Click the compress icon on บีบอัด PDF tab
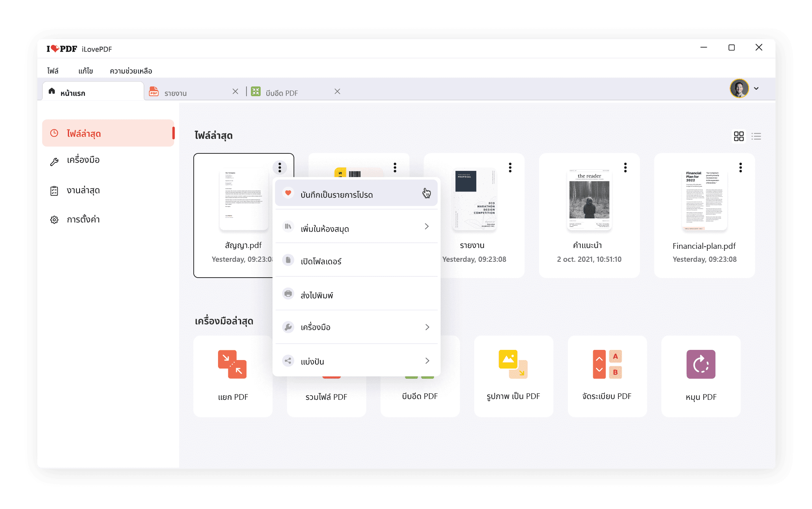Image resolution: width=812 pixels, height=509 pixels. (x=256, y=91)
